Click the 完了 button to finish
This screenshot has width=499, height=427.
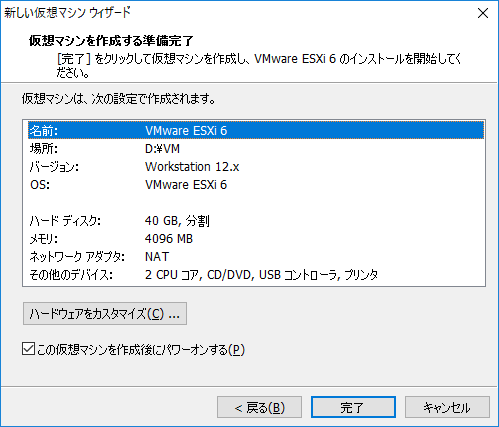[353, 407]
